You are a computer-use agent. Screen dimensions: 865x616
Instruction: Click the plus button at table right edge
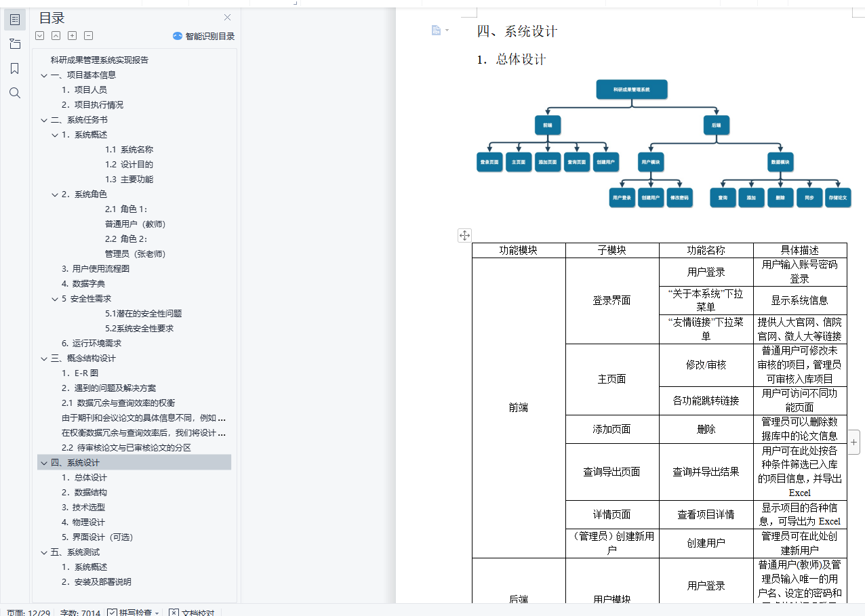pos(854,442)
